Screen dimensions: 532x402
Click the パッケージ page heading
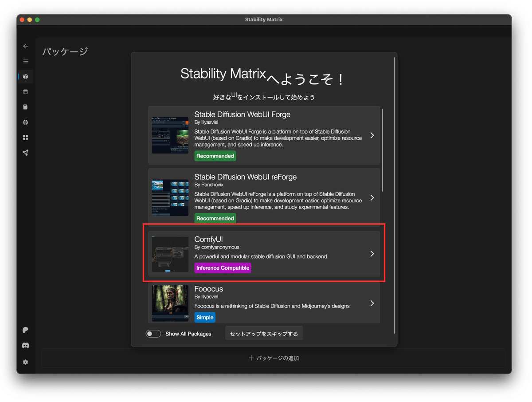pos(65,51)
